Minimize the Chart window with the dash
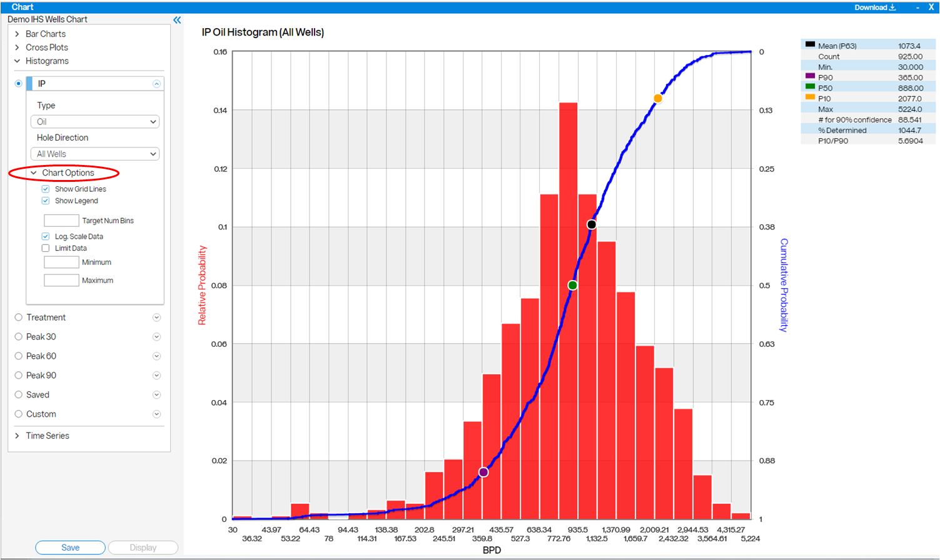Viewport: 940px width, 560px height. coord(917,7)
